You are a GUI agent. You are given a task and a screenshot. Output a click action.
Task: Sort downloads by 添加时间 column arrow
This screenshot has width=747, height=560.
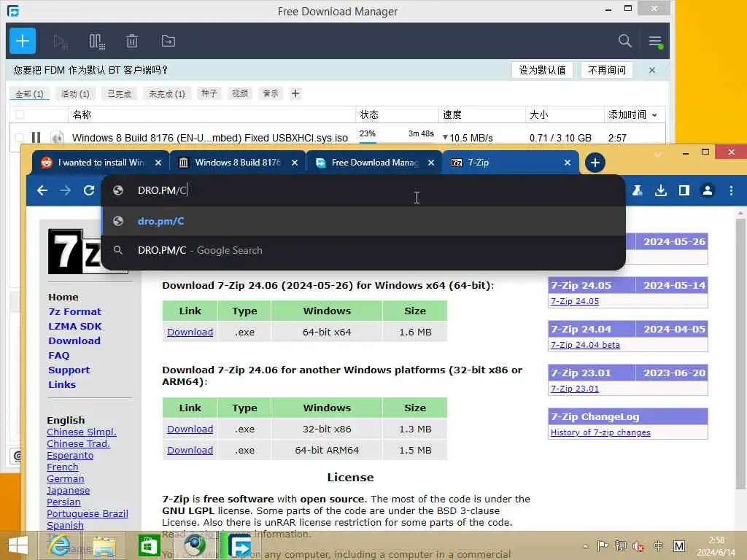pyautogui.click(x=654, y=114)
